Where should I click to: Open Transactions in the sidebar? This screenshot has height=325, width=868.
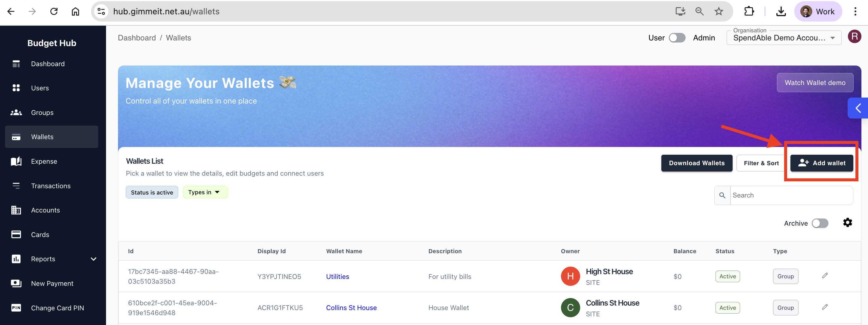(51, 186)
